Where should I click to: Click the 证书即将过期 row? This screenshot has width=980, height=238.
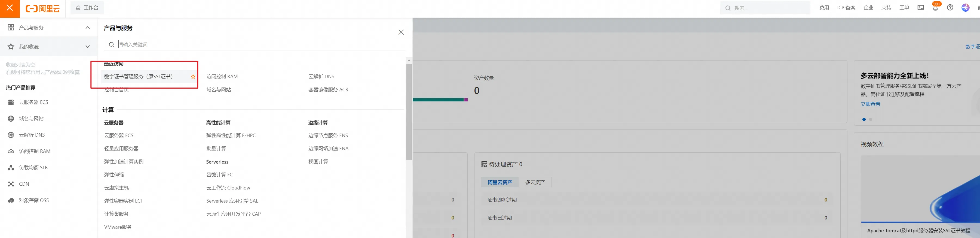[657, 200]
